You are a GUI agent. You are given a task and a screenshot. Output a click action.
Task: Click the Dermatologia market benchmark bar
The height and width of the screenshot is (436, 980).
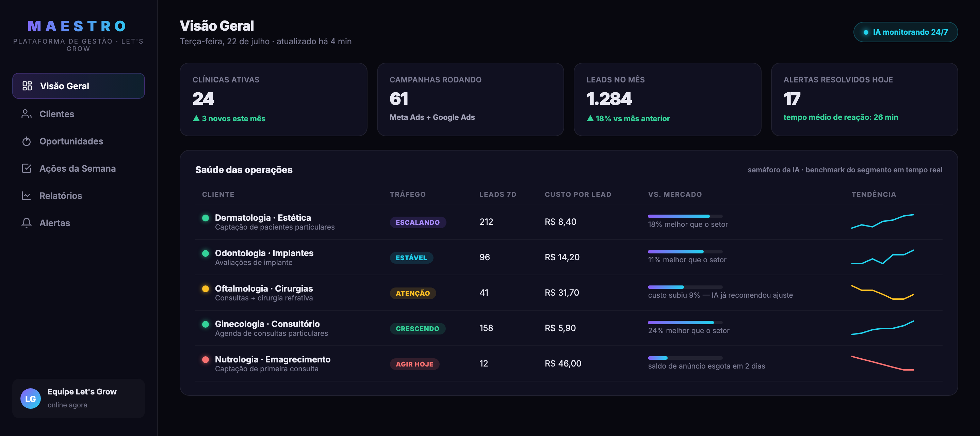685,216
